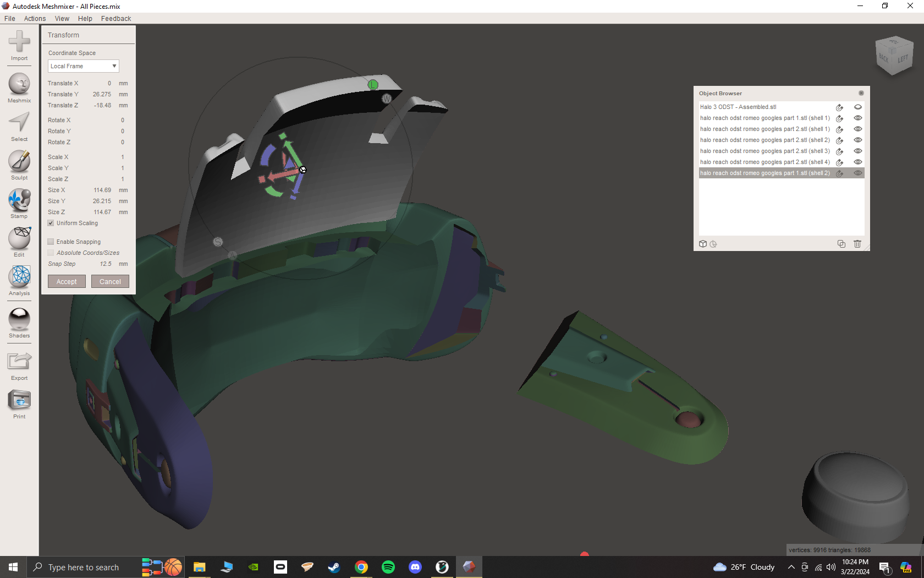This screenshot has height=578, width=924.
Task: Open the Coordinate Space Local Frame dropdown
Action: click(x=84, y=66)
